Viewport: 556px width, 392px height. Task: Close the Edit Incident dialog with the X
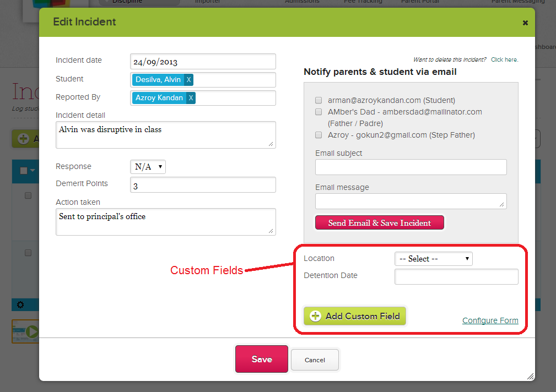525,23
